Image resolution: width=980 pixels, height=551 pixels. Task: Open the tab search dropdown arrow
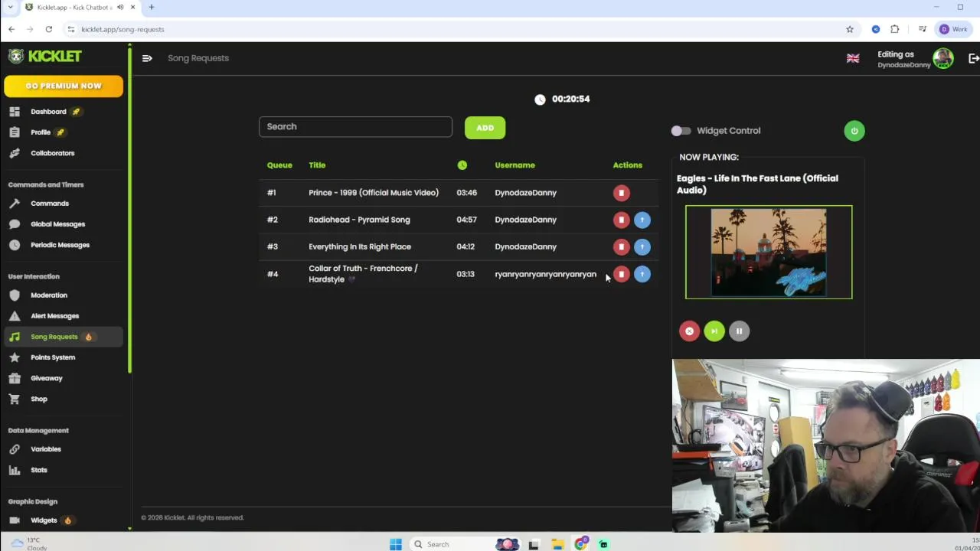point(10,8)
